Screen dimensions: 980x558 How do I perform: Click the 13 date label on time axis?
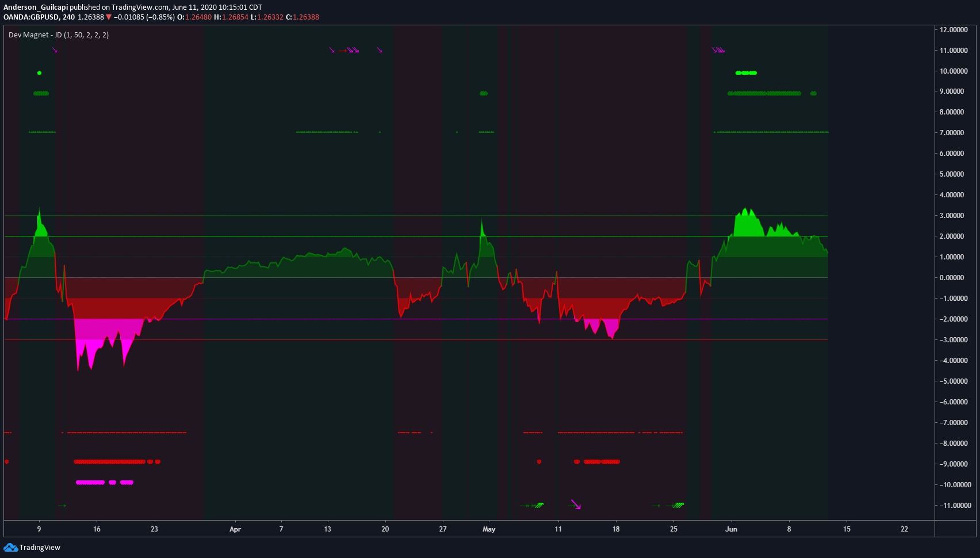click(327, 529)
